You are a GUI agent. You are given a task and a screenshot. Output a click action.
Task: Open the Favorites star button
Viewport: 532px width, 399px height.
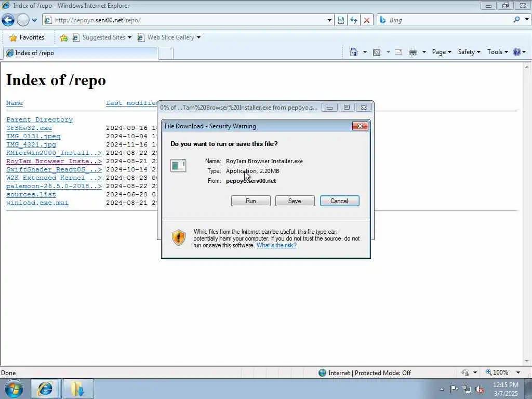[x=27, y=37]
